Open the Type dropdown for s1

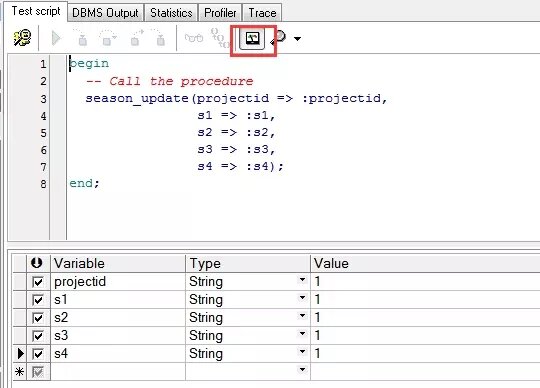tap(302, 298)
